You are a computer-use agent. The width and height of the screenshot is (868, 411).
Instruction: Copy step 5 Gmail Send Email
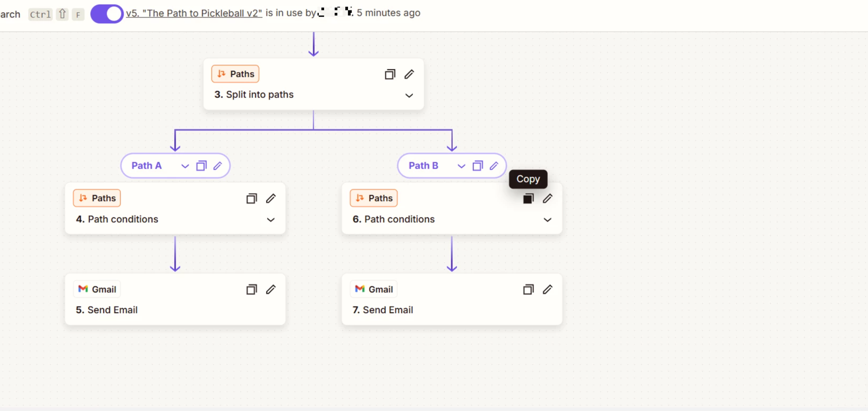coord(252,289)
